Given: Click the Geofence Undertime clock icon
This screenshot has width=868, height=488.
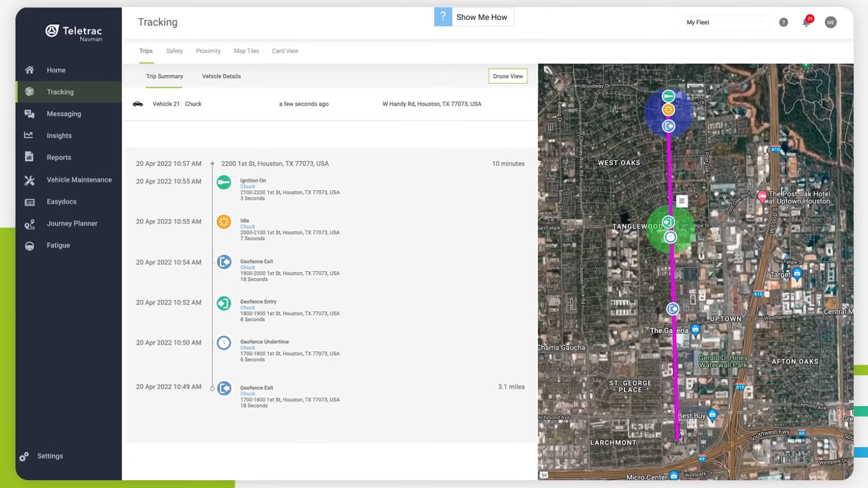Looking at the screenshot, I should click(224, 343).
